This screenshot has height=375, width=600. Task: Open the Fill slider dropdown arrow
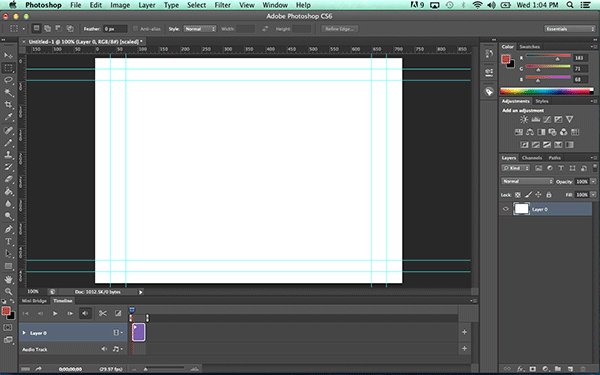593,195
